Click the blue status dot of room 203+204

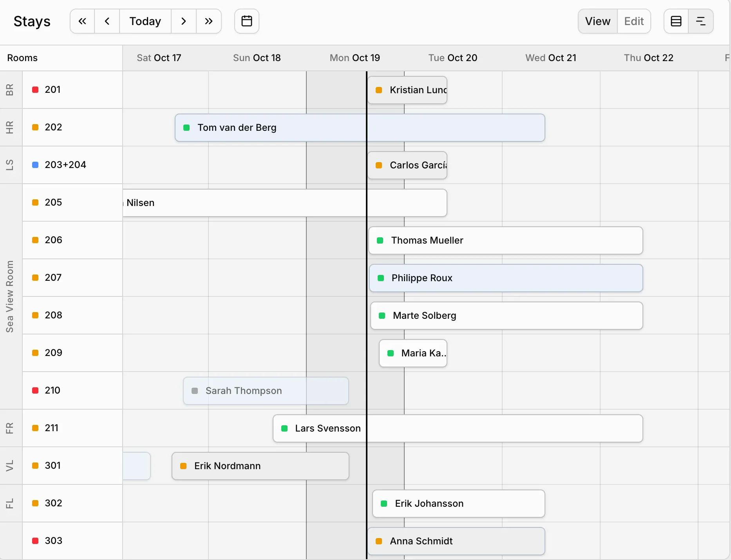click(35, 165)
